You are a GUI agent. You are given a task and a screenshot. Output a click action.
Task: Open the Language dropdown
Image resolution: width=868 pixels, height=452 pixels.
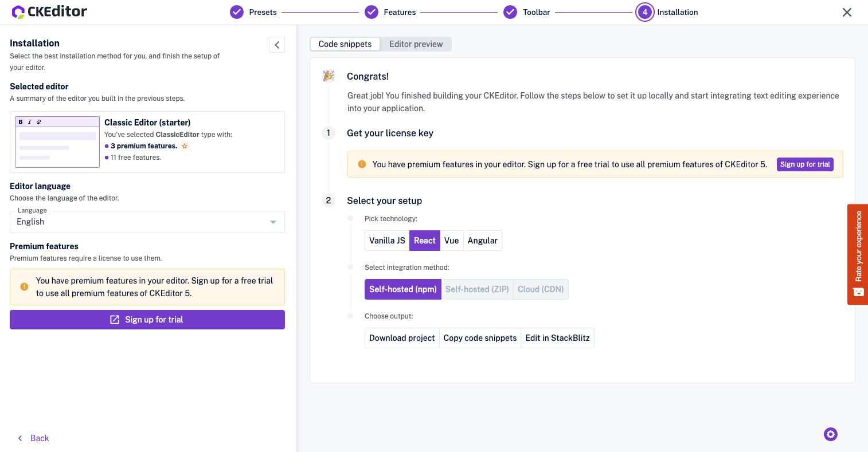[x=147, y=222]
